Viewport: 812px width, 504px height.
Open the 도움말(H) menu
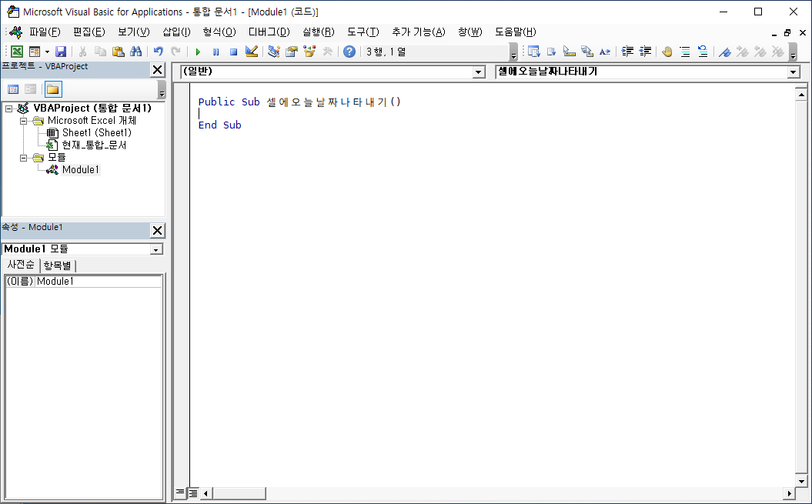click(515, 32)
